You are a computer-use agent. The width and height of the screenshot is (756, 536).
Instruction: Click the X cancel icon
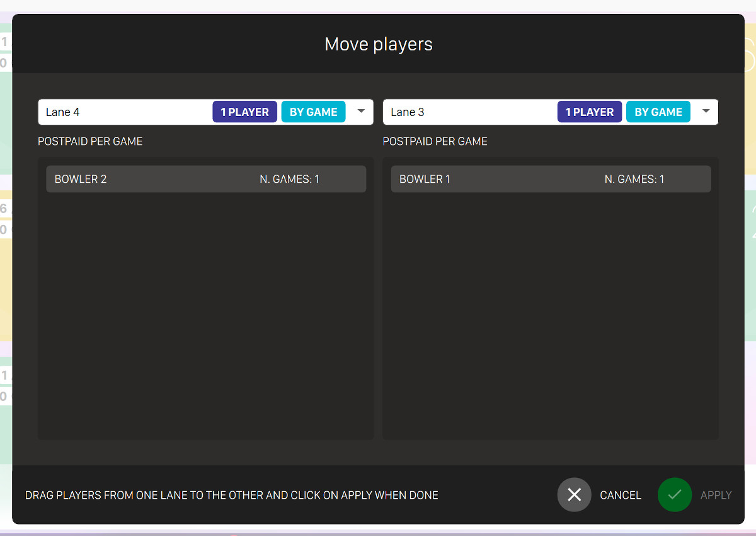(x=574, y=495)
